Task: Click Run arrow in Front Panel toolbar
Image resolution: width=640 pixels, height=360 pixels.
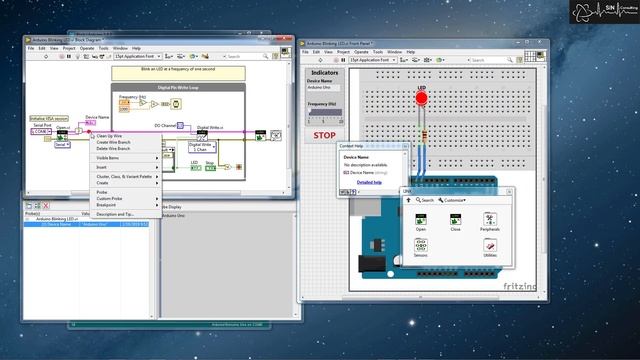Action: pyautogui.click(x=320, y=60)
